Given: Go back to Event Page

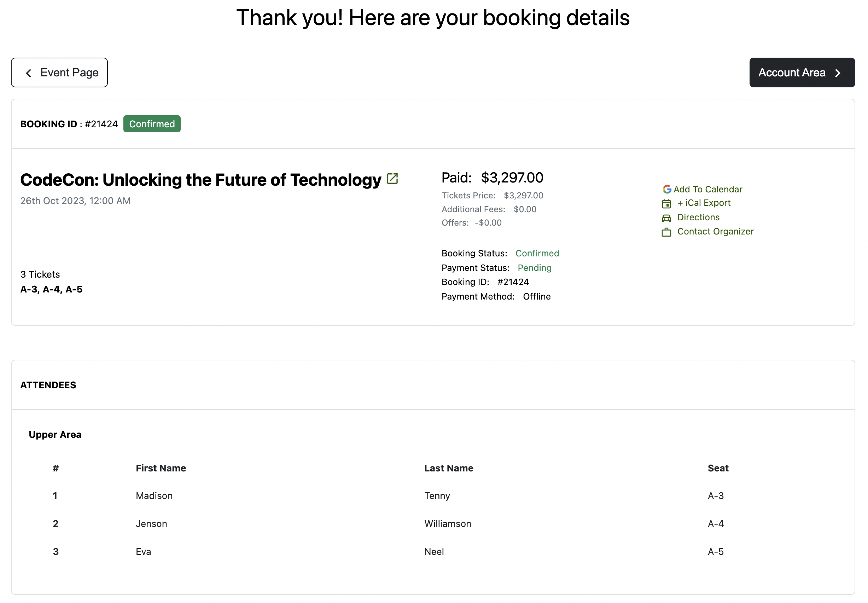Looking at the screenshot, I should [60, 73].
